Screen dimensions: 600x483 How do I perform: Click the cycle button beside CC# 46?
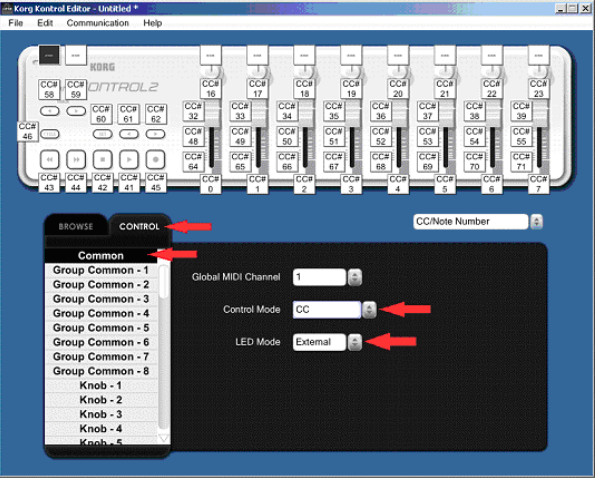(x=49, y=132)
